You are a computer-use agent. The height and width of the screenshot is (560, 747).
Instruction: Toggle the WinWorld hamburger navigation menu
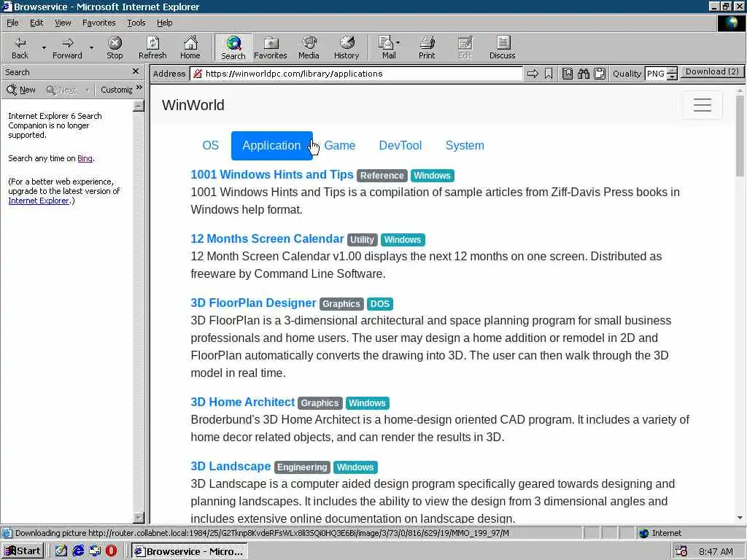[x=703, y=105]
